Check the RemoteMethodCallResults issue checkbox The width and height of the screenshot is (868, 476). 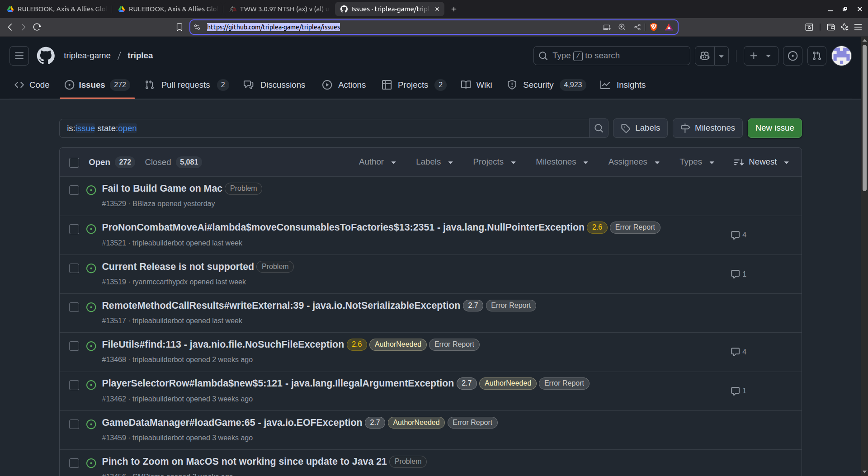(x=74, y=307)
